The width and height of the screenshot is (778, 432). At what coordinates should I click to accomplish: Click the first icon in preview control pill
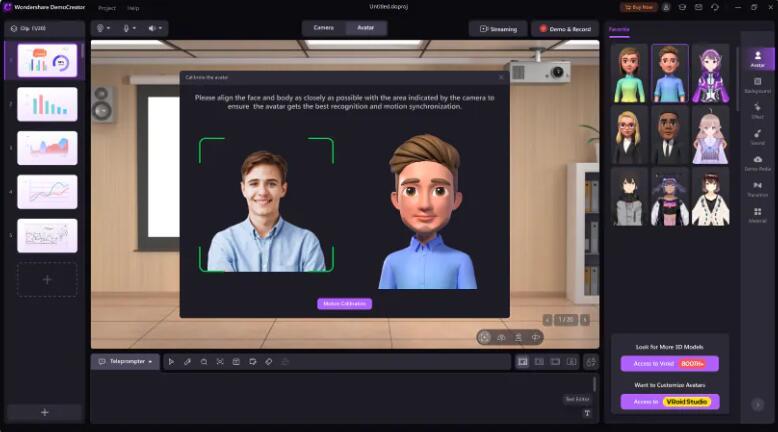[x=484, y=337]
